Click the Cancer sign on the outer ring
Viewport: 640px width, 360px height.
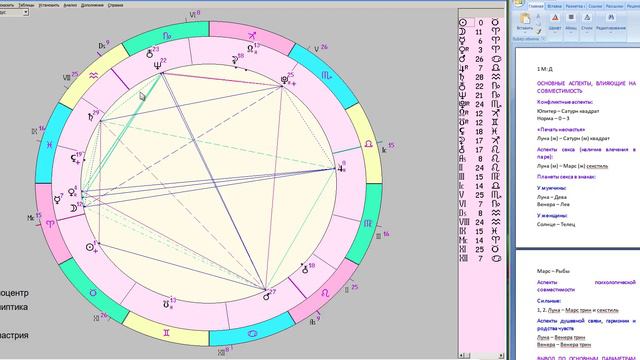(x=252, y=333)
